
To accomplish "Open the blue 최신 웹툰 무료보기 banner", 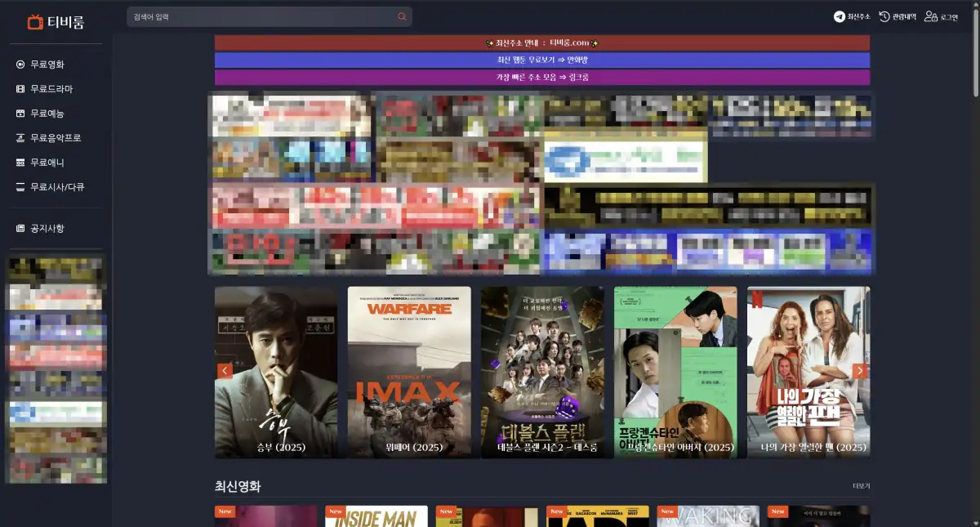I will coord(542,60).
